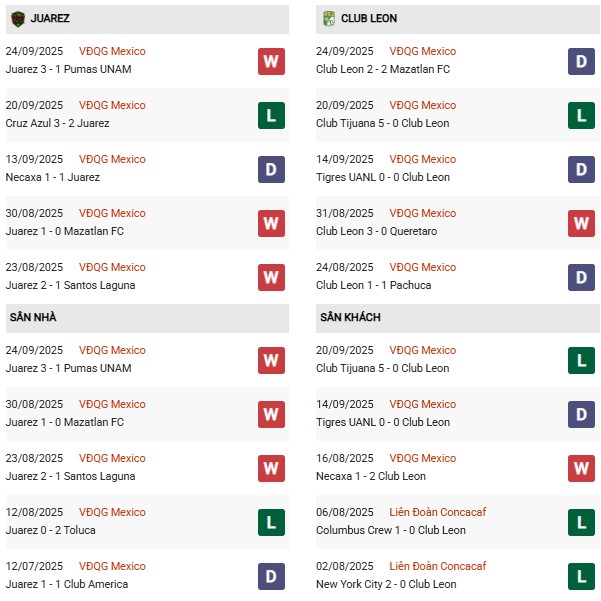Select the CLUB LEON team header
This screenshot has height=601, width=601.
click(458, 19)
